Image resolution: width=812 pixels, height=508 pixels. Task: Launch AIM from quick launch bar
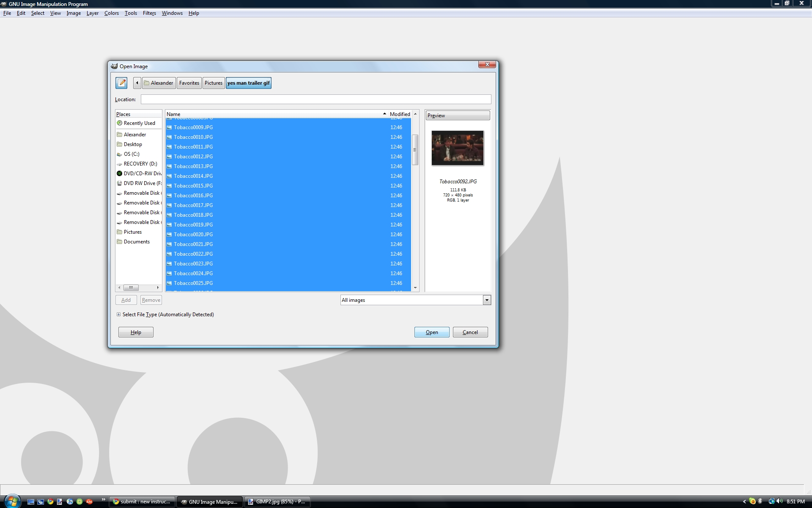pos(89,502)
